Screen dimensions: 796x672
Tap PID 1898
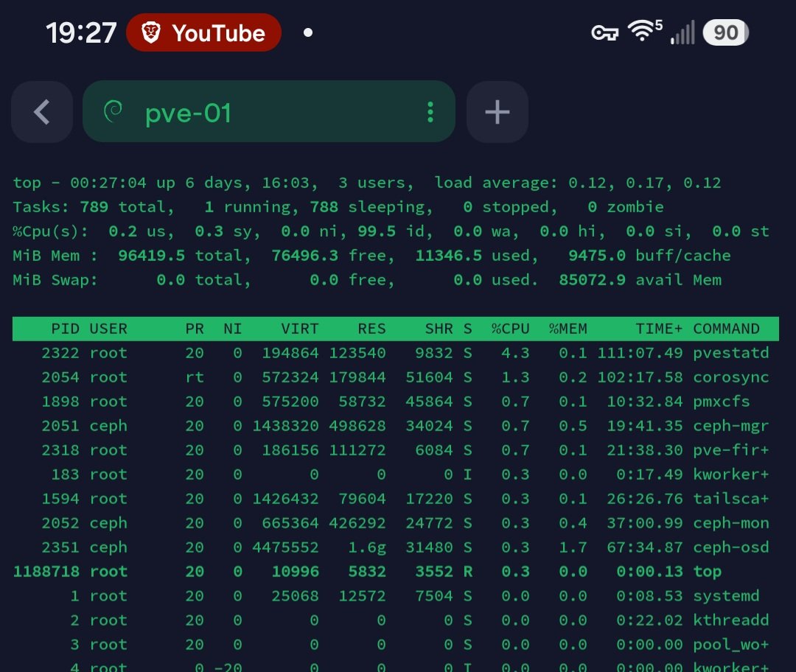coord(60,402)
